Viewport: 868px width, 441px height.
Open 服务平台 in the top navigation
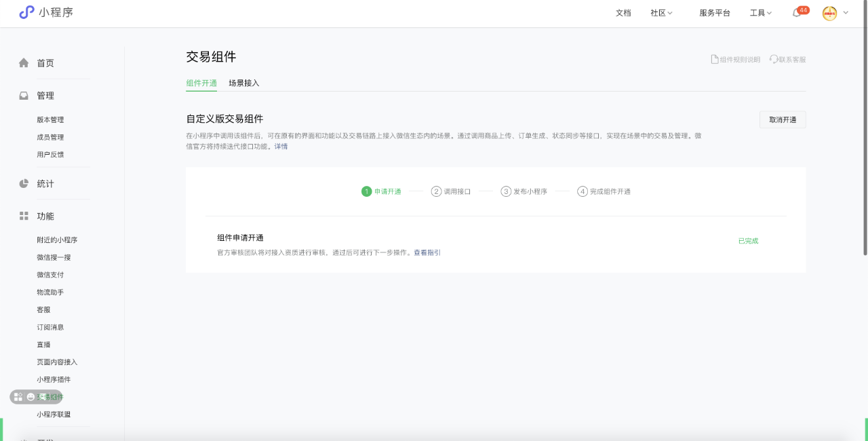click(x=715, y=13)
